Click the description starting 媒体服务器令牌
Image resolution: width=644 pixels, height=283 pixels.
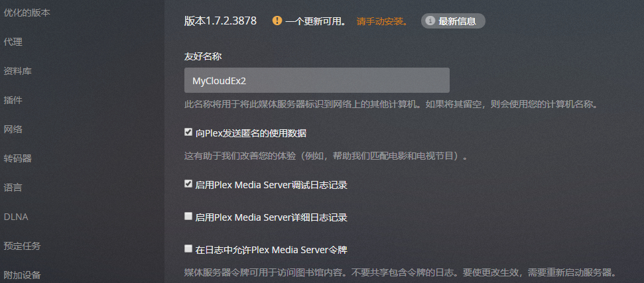tap(401, 272)
